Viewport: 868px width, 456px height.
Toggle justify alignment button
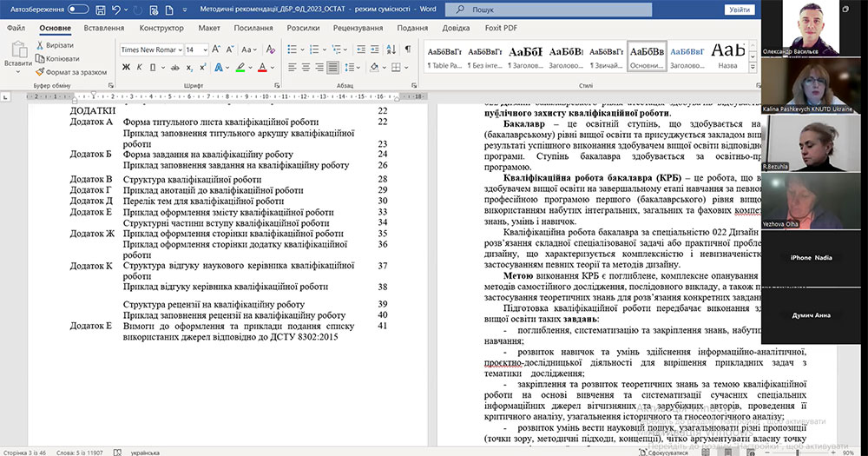pos(332,67)
